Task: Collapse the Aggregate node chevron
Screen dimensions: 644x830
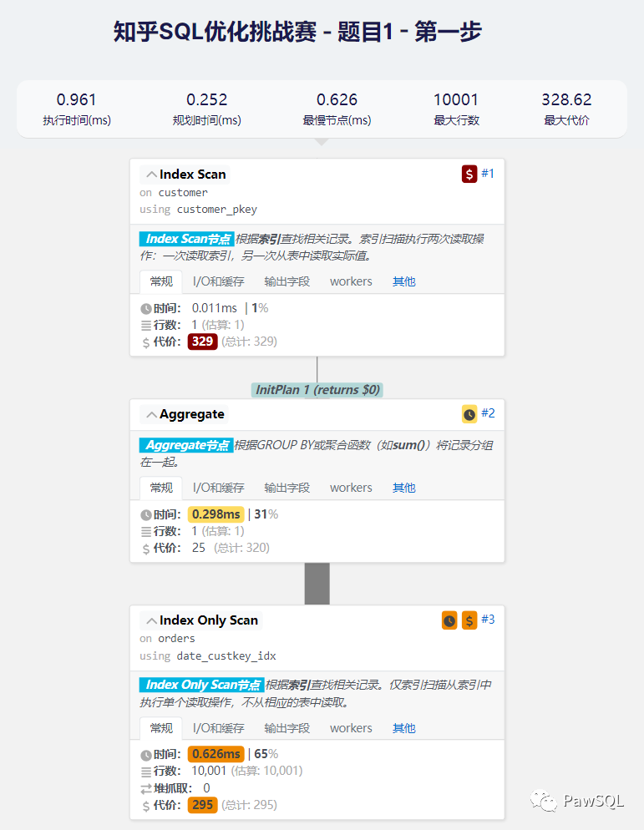Action: [x=151, y=414]
